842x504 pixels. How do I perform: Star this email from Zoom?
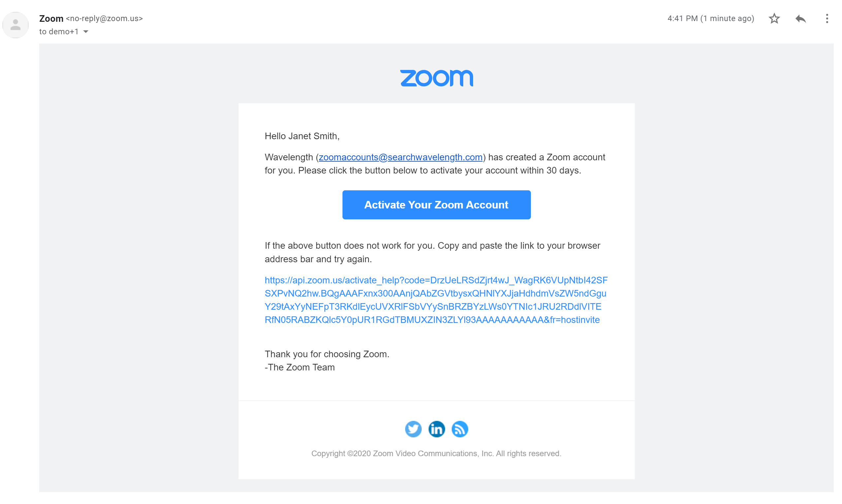(x=774, y=18)
